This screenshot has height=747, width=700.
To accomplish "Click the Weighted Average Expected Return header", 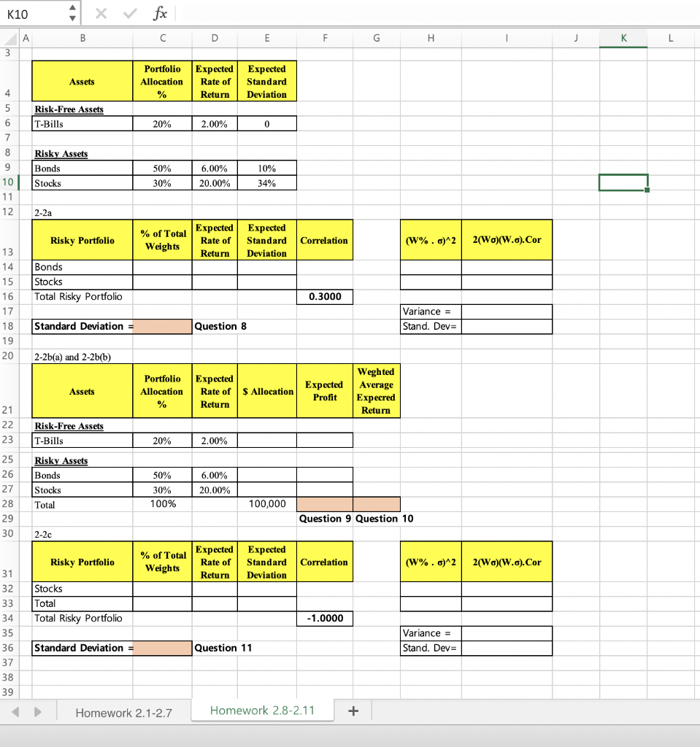I will click(x=376, y=391).
